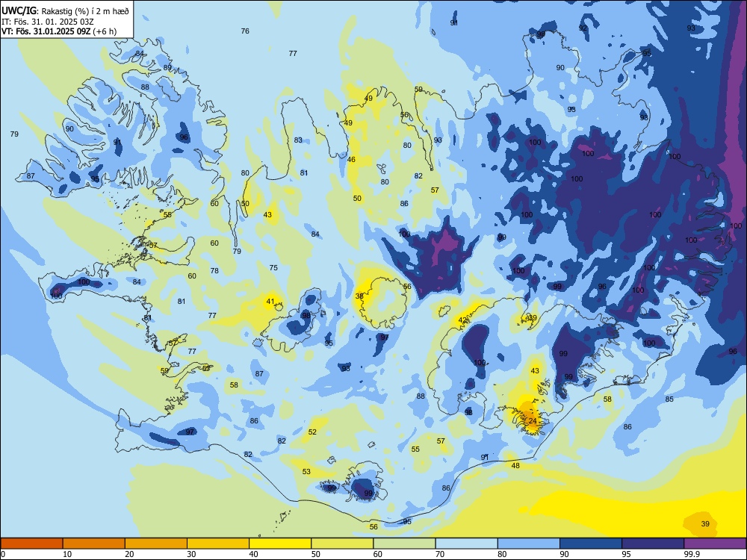Click the dark orange 0–10 legend swatch
747x560 pixels.
coord(31,544)
